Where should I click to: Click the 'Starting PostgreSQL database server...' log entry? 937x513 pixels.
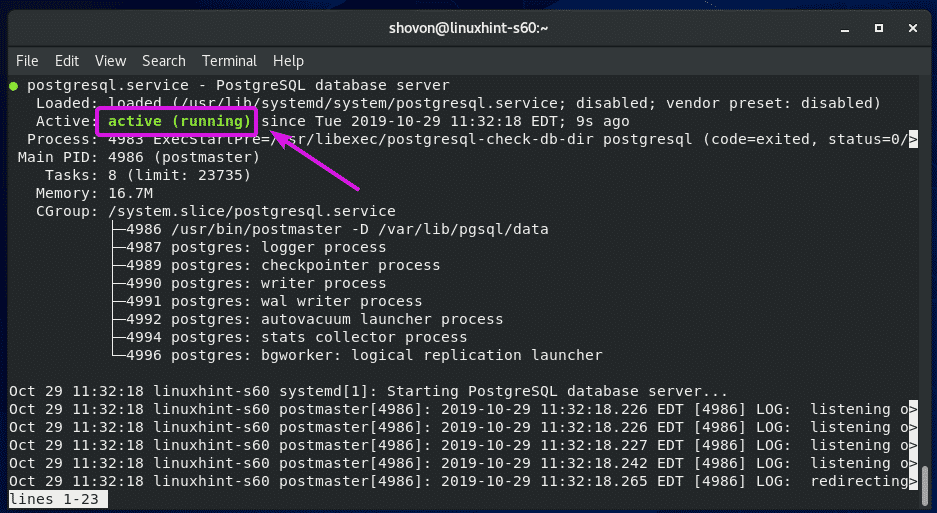[548, 391]
